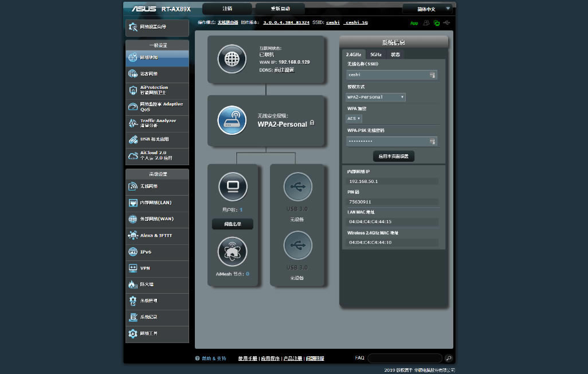Image resolution: width=588 pixels, height=374 pixels.
Task: Click the firmware version 3.0.0.4.384 link
Action: [x=286, y=23]
